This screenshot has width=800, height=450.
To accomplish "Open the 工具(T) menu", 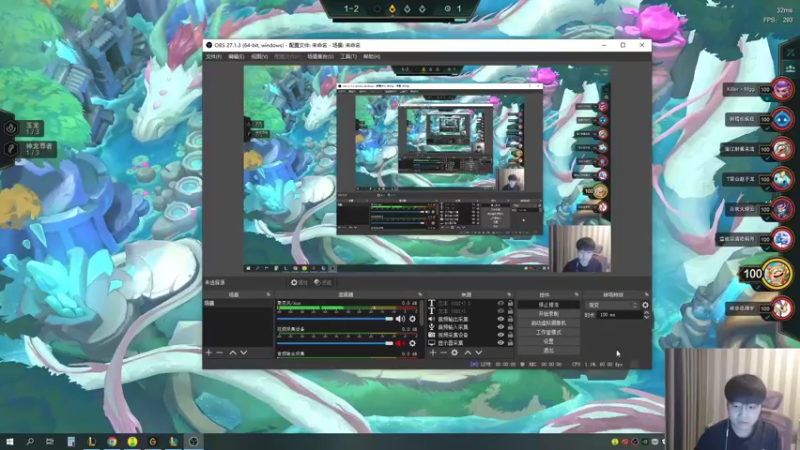I will click(x=348, y=57).
